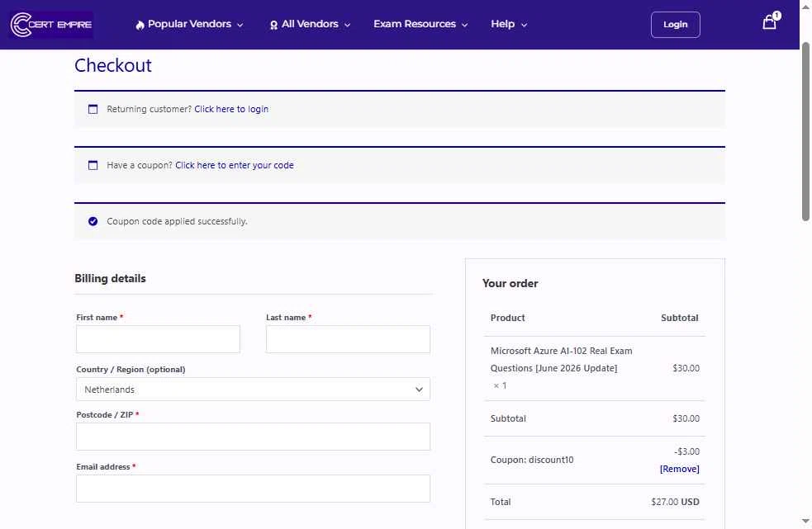Open the Exam Resources menu
Image resolution: width=812 pixels, height=529 pixels.
[420, 24]
